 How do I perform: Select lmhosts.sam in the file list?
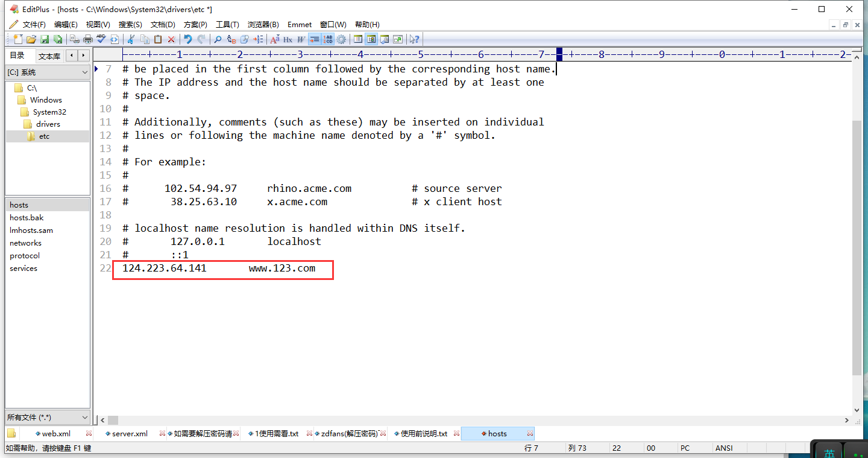pyautogui.click(x=31, y=231)
